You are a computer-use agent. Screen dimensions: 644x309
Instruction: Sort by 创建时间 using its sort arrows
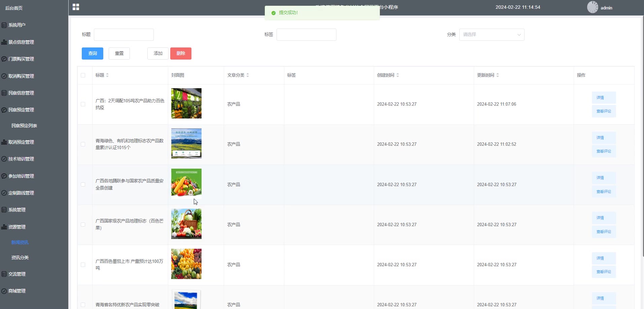click(398, 75)
